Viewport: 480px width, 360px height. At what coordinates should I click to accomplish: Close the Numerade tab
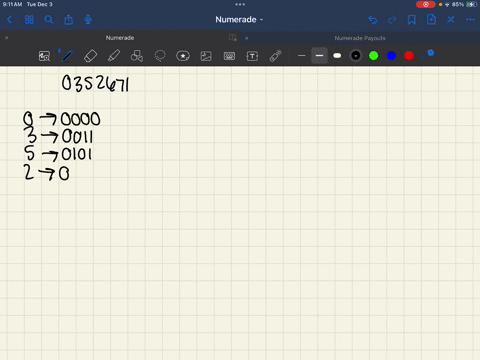coord(7,38)
